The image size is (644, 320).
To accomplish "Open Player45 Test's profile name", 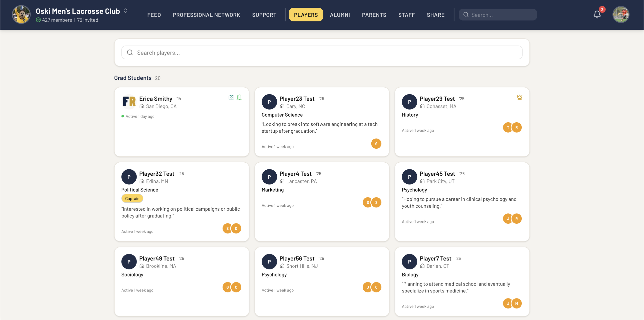I will coord(437,174).
